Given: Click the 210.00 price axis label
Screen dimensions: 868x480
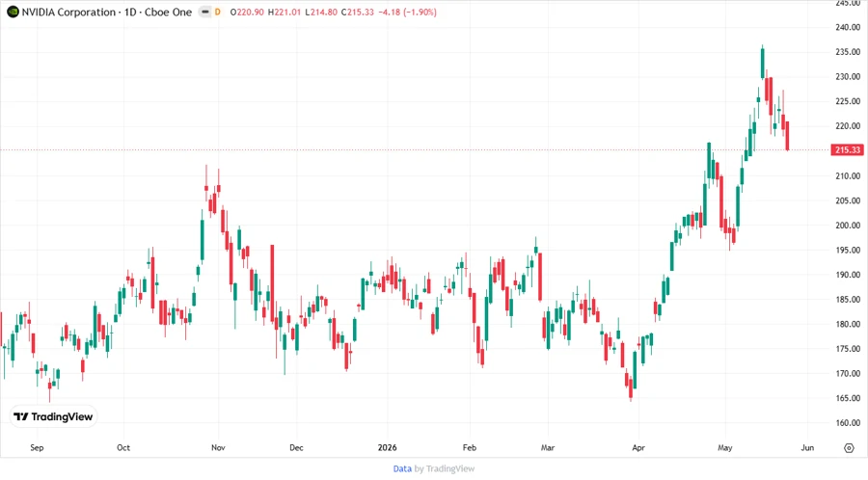Looking at the screenshot, I should click(848, 175).
